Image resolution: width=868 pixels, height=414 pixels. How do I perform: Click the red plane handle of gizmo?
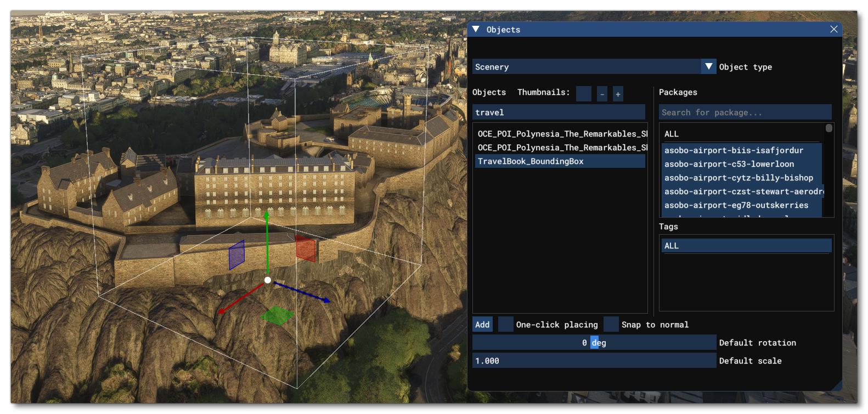pyautogui.click(x=306, y=248)
